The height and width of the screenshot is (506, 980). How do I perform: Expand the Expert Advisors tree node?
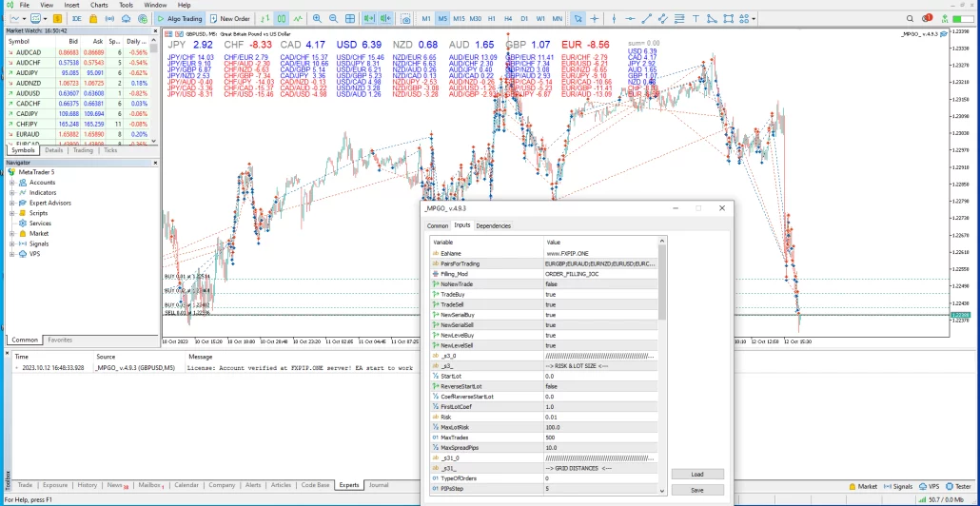click(12, 203)
